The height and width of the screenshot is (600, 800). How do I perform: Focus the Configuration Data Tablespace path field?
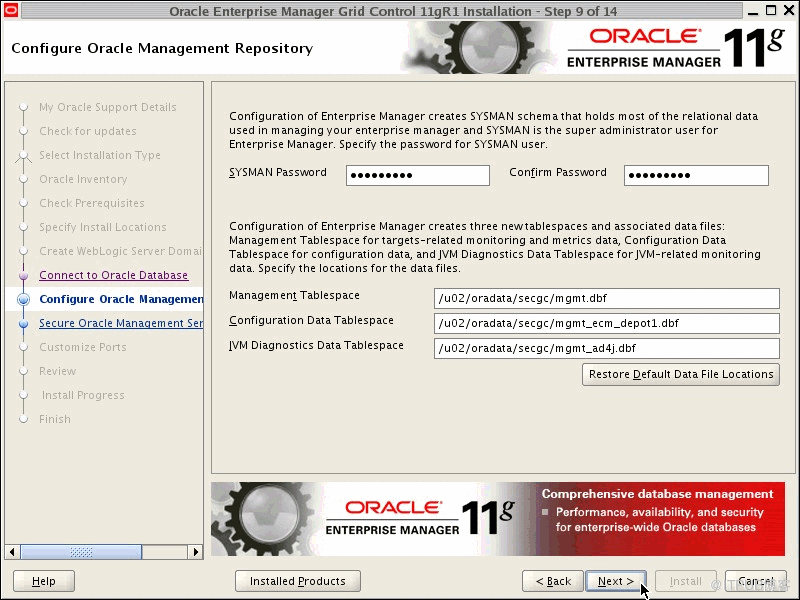[x=607, y=323]
